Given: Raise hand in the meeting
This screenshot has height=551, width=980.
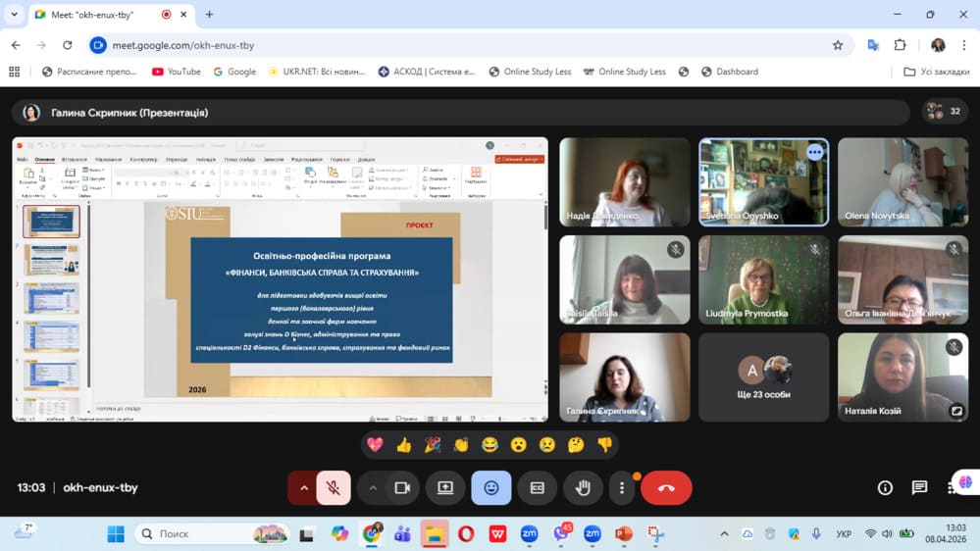Looking at the screenshot, I should (x=583, y=487).
